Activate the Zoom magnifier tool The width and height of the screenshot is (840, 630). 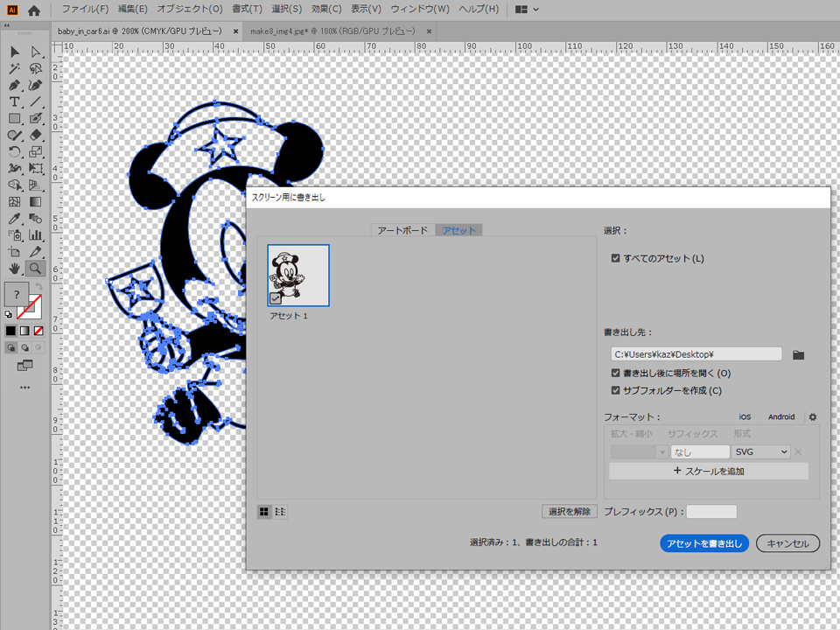point(35,269)
